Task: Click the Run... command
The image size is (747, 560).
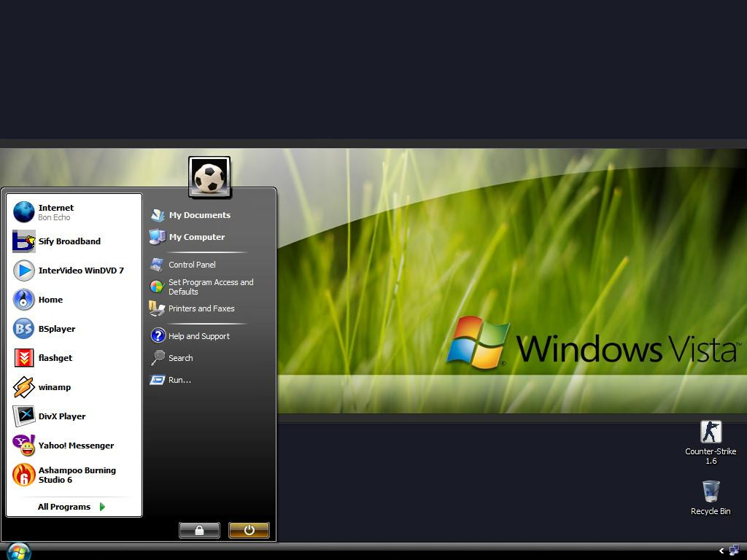Action: 179,380
